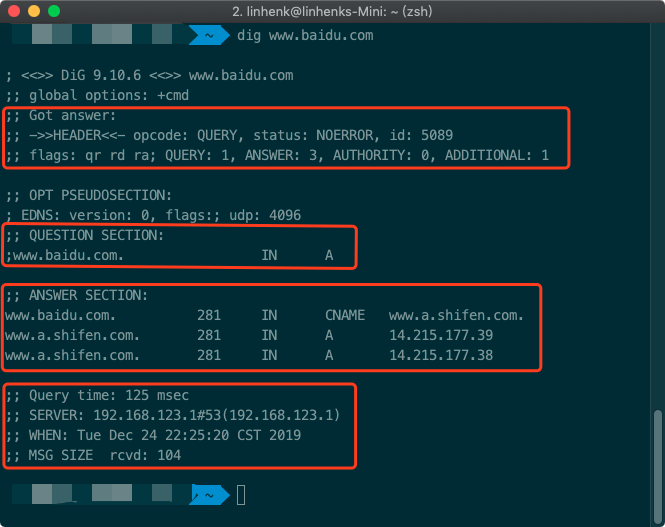The height and width of the screenshot is (527, 665).
Task: Click TTL '281' in CNAME row
Action: point(209,315)
